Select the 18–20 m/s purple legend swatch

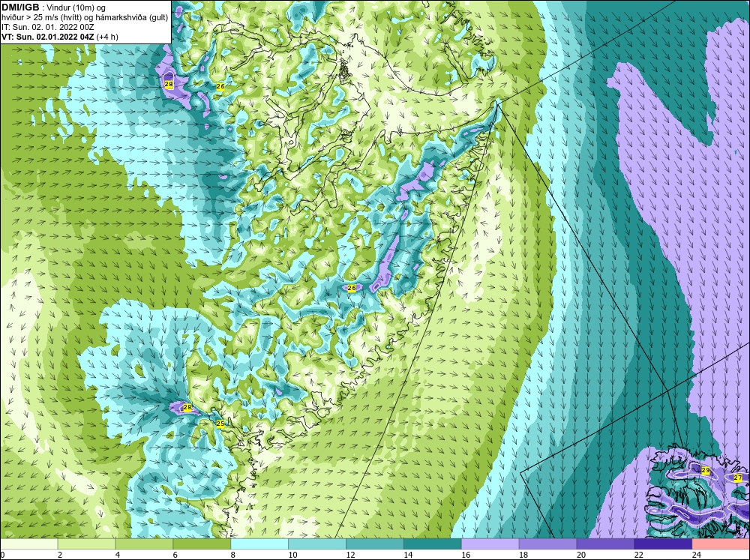click(x=547, y=544)
